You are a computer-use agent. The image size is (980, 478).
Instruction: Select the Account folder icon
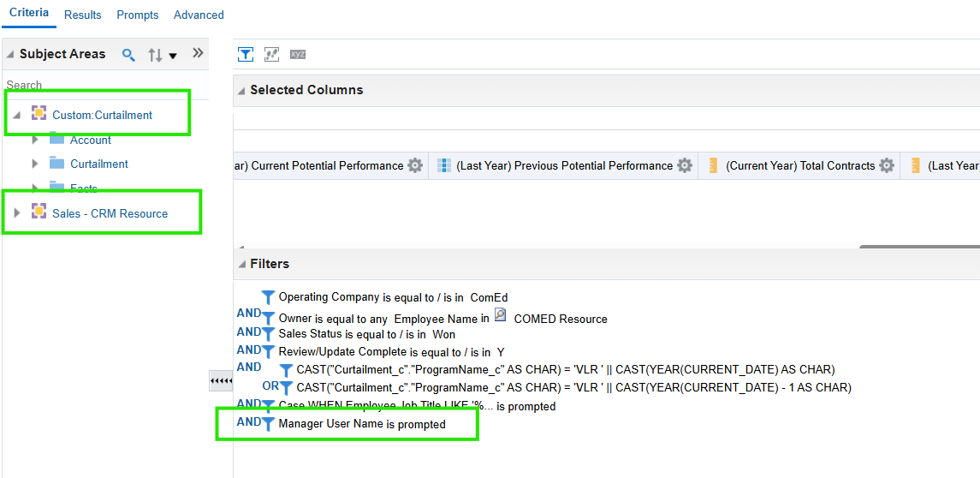tap(56, 139)
